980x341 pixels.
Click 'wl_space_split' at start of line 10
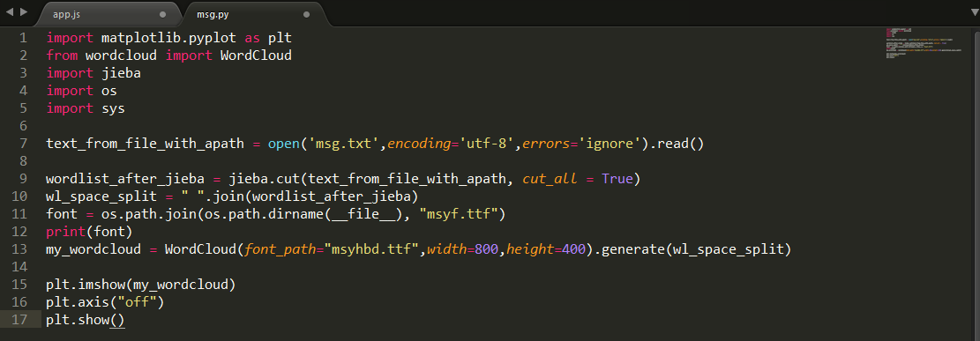point(101,196)
